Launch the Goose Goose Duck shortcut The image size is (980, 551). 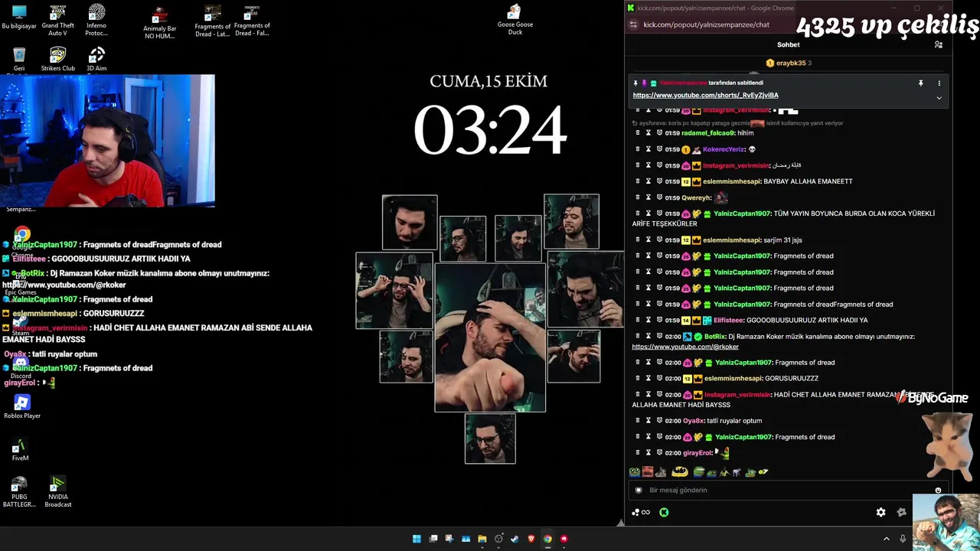pyautogui.click(x=514, y=19)
